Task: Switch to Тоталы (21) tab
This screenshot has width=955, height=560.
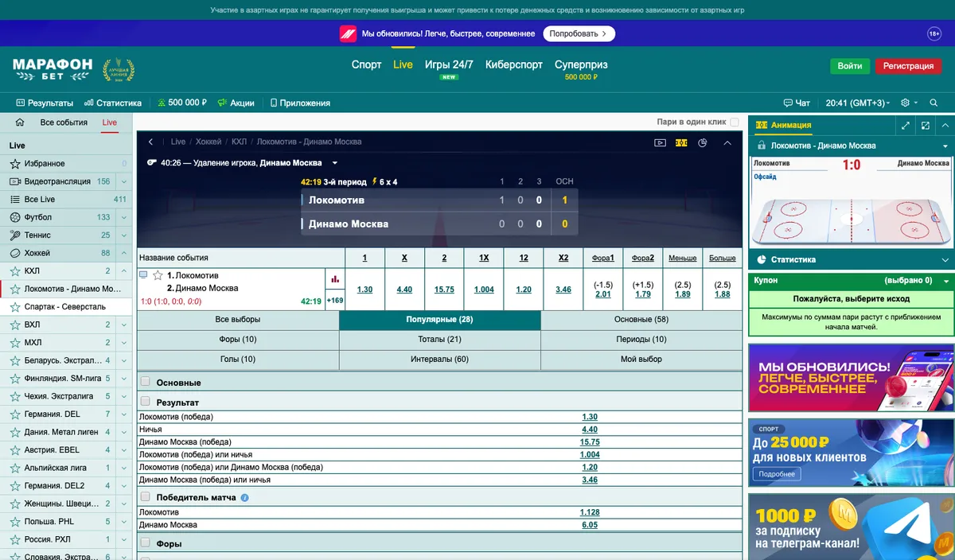Action: [440, 340]
